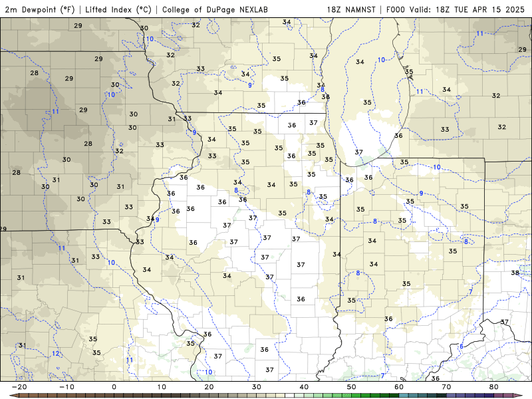Click the "Valid: 18Z TUE APR 15 2025" text
Viewport: 532px width, 399px height.
click(467, 9)
